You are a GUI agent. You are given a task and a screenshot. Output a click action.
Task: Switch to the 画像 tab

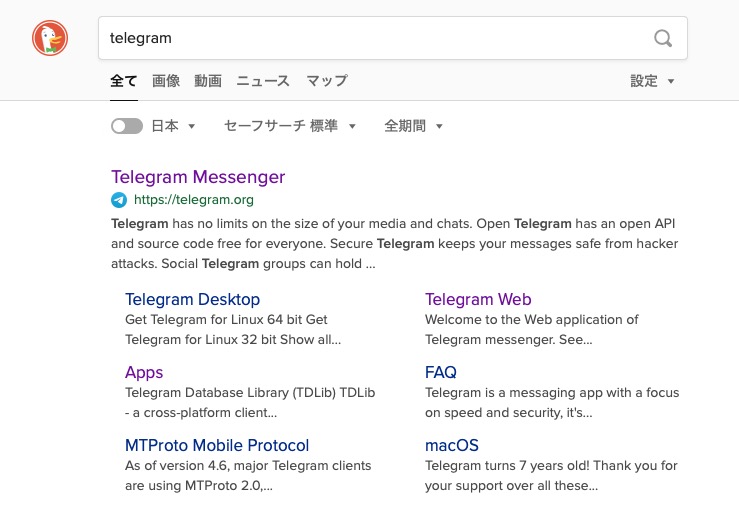tap(166, 81)
